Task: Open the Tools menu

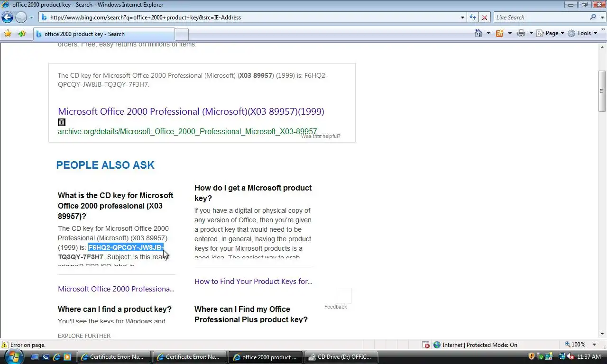Action: (583, 33)
